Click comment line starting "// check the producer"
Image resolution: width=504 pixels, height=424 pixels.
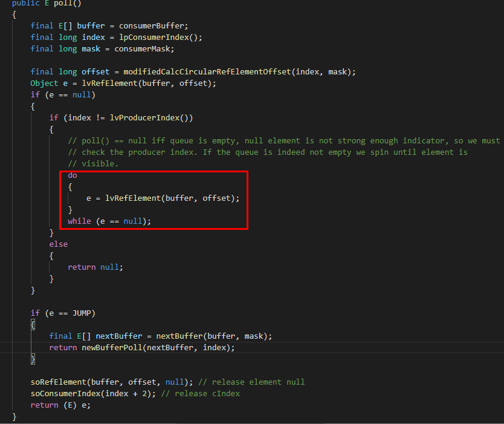click(268, 152)
